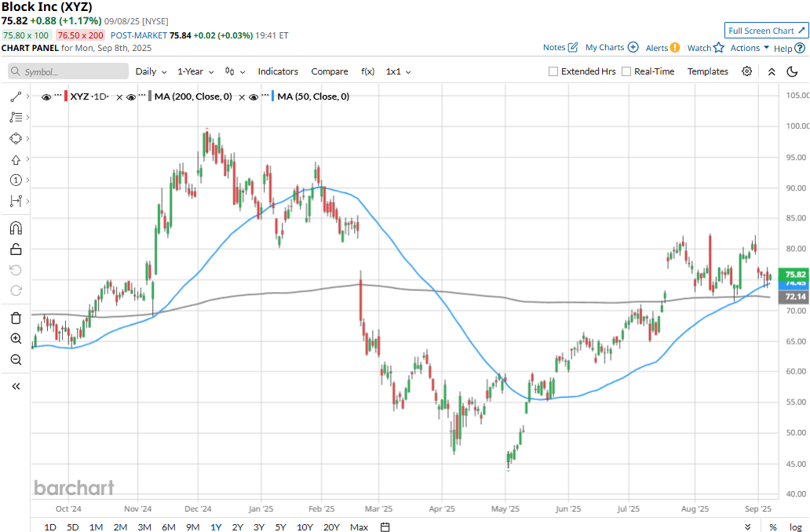Toggle visibility of MA 200 line
Image resolution: width=810 pixels, height=532 pixels.
131,97
